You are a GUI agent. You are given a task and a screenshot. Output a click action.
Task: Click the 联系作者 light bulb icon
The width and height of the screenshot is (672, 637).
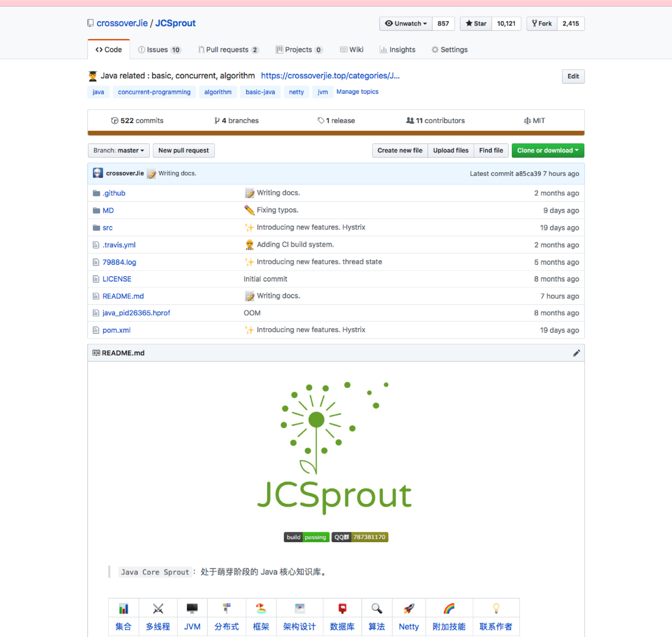click(496, 608)
